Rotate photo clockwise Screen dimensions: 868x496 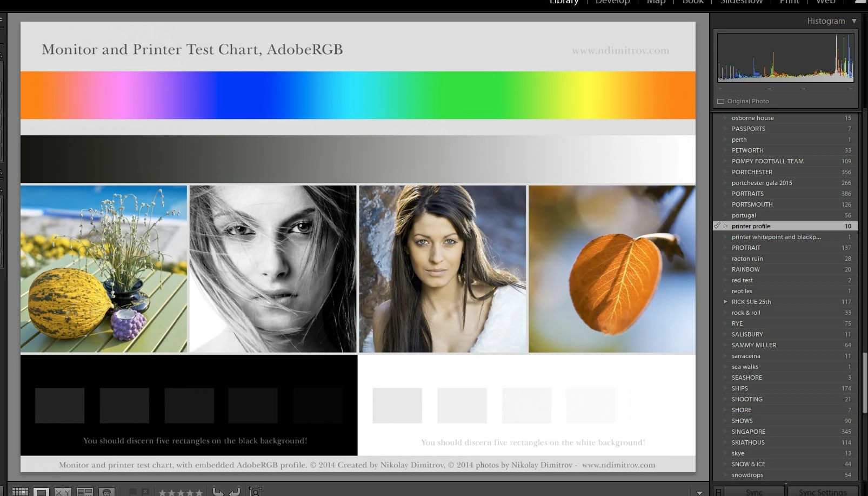235,492
